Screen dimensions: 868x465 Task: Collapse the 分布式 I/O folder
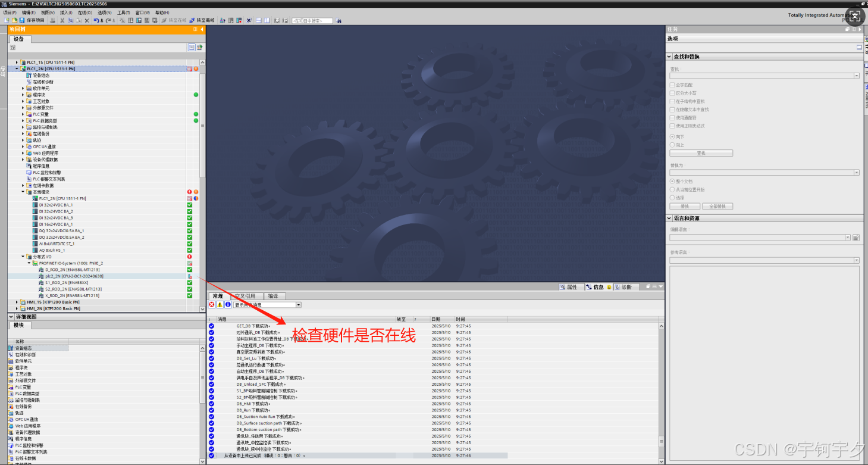click(x=23, y=257)
